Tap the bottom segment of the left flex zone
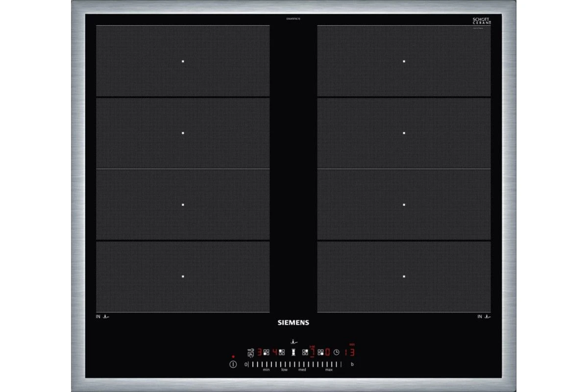588x392 pixels. 183,276
